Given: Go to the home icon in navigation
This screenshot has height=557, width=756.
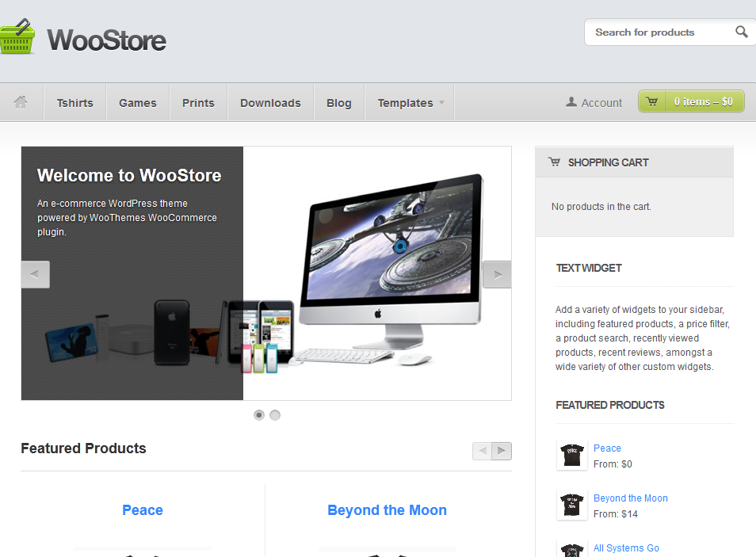Looking at the screenshot, I should 21,102.
